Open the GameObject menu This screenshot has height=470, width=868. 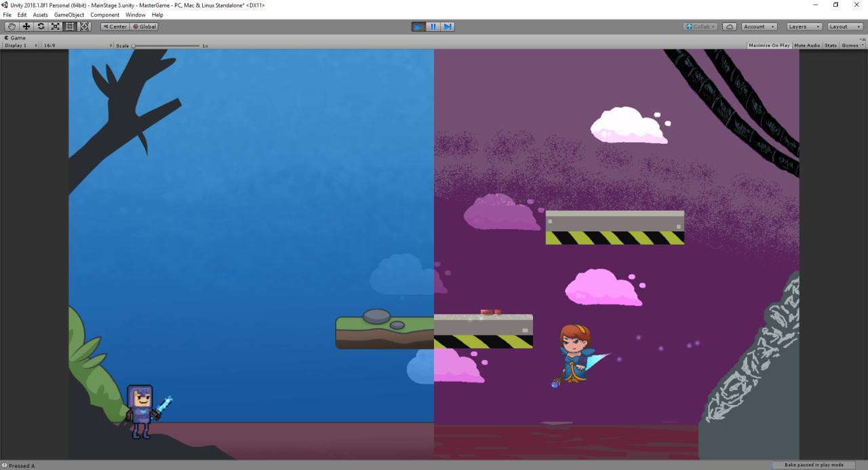pyautogui.click(x=69, y=15)
